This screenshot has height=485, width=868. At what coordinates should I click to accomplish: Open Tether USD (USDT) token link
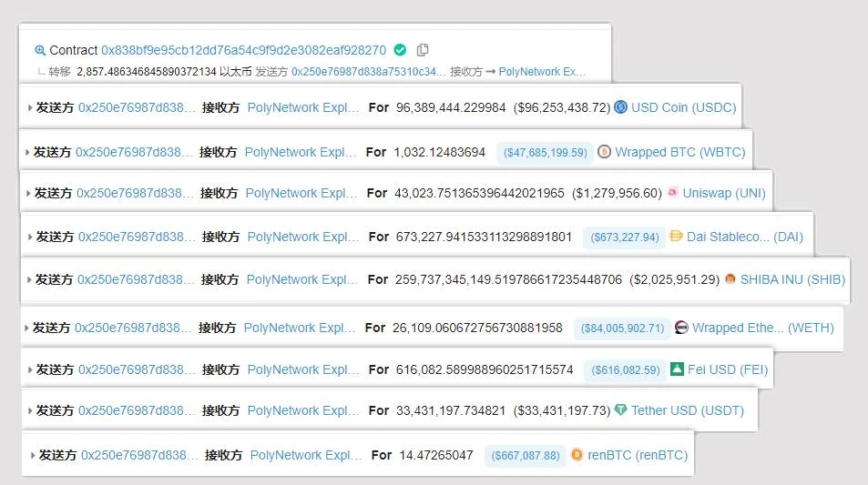tap(688, 410)
